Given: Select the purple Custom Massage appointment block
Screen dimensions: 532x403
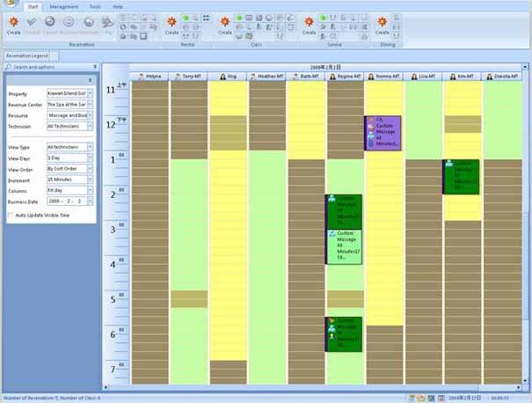Looking at the screenshot, I should (383, 134).
